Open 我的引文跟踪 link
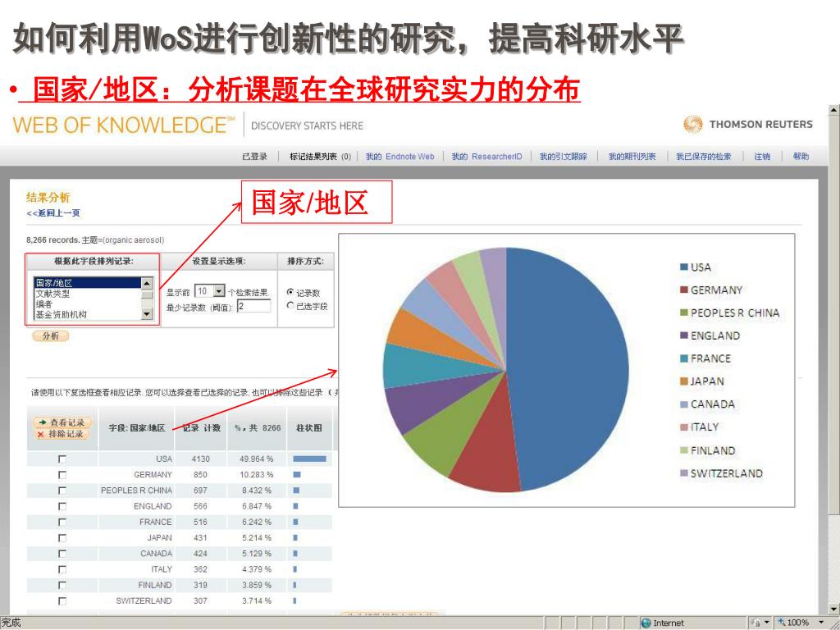 [563, 157]
